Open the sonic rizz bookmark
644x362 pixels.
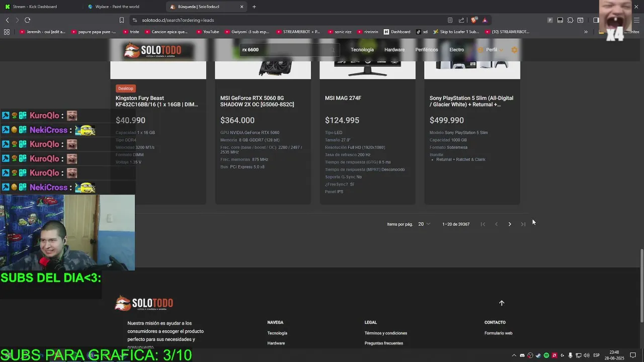[x=339, y=32]
